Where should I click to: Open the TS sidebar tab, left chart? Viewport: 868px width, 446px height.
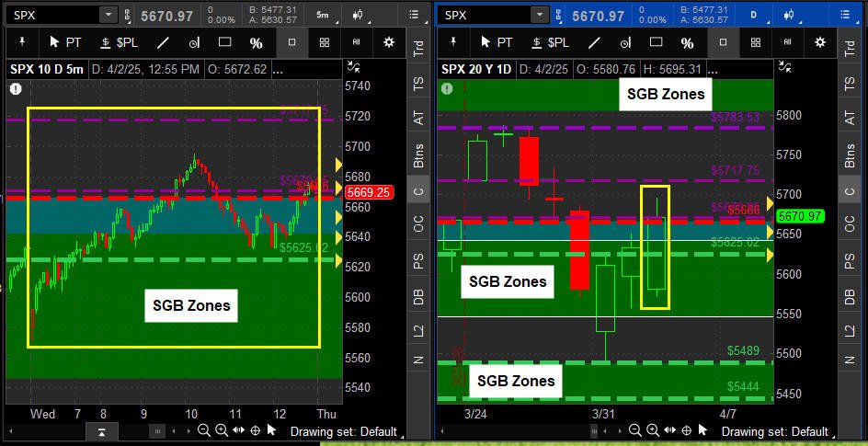tap(418, 84)
